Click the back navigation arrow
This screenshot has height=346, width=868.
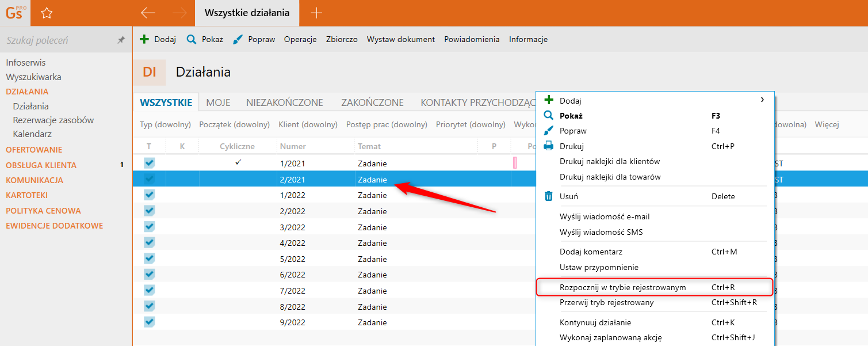click(148, 13)
